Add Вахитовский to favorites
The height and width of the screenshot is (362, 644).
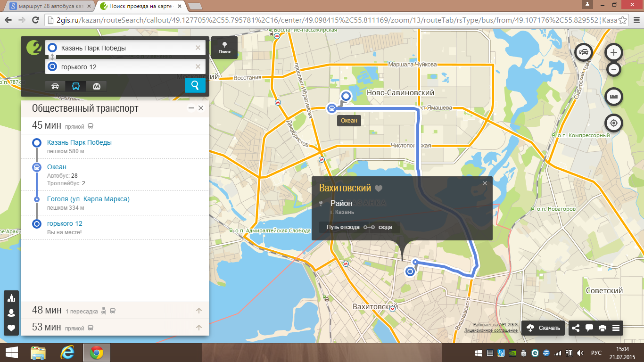(379, 189)
